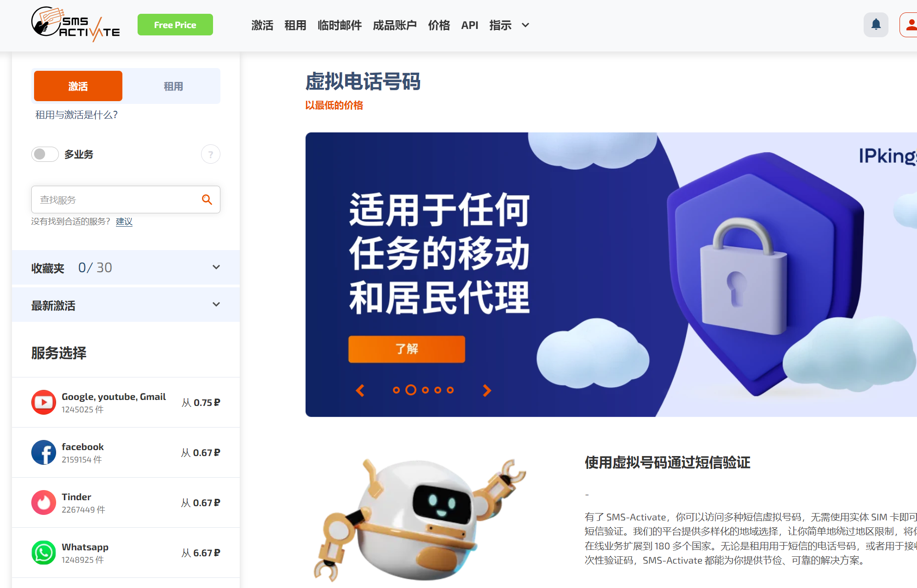Click the 临时邮件 temporary email menu item

pyautogui.click(x=339, y=25)
